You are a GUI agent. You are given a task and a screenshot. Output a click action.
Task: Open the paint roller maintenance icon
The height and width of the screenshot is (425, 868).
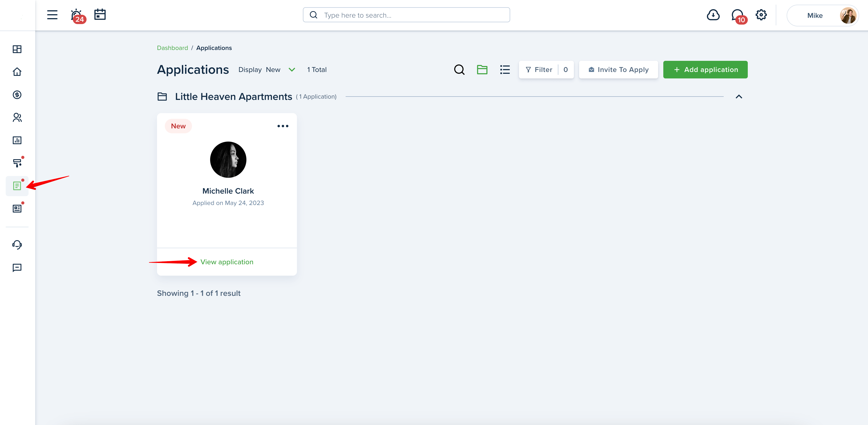click(17, 163)
